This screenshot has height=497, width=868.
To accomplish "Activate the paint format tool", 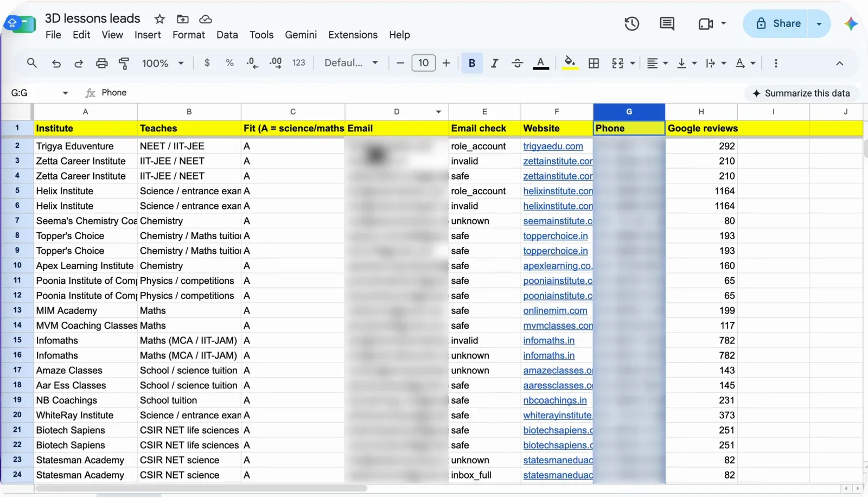I will (124, 63).
